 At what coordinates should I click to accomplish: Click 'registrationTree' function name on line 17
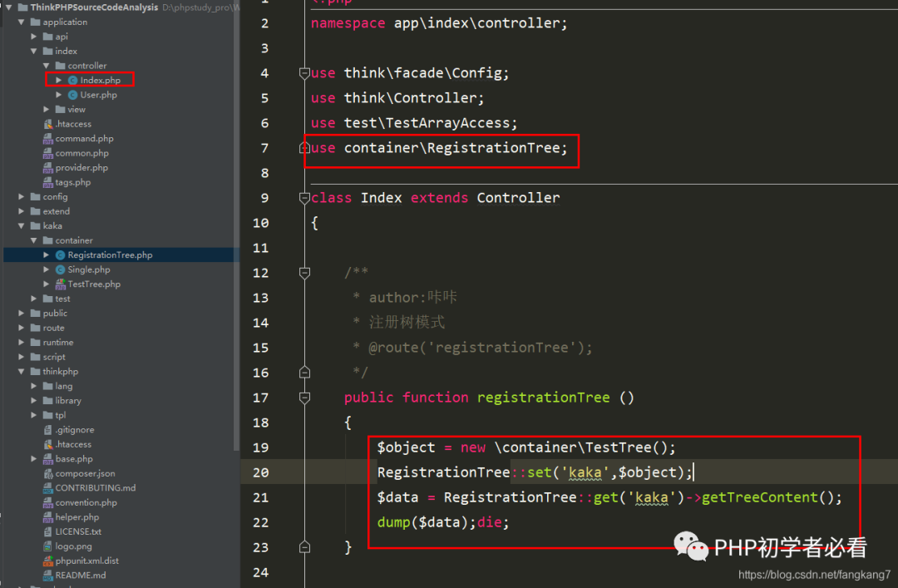click(544, 398)
